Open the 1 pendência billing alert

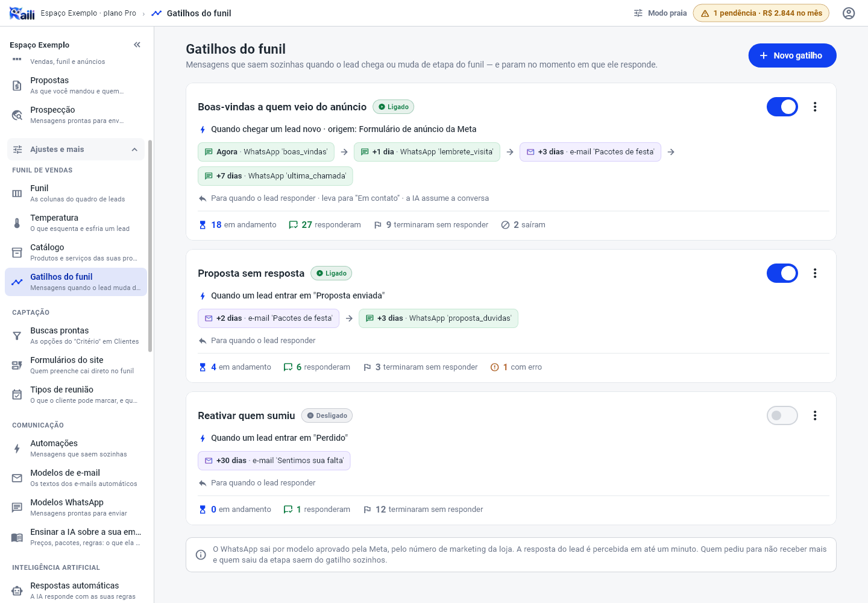pyautogui.click(x=761, y=13)
